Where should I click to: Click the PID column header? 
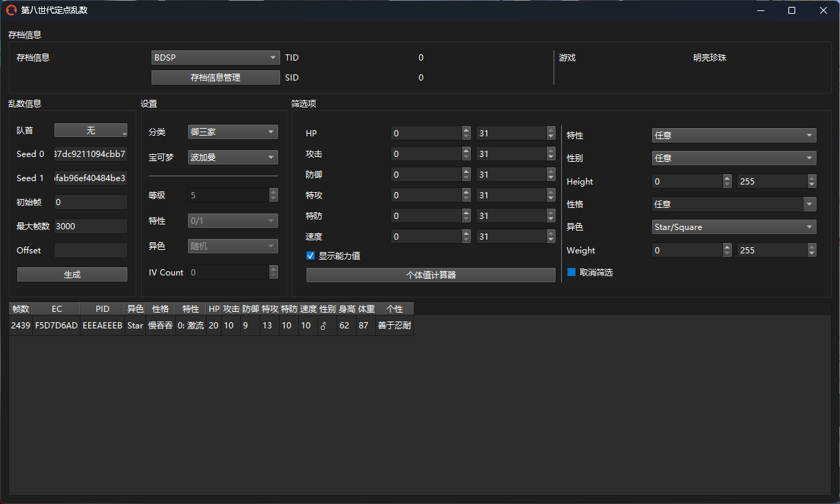click(x=103, y=309)
